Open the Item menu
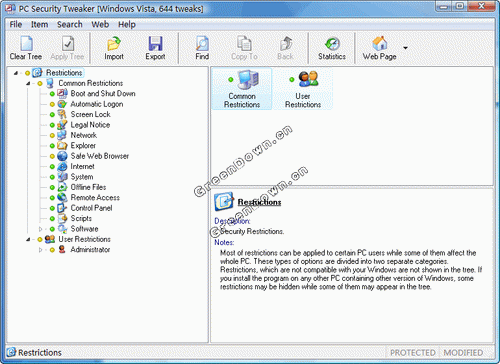 [x=39, y=25]
